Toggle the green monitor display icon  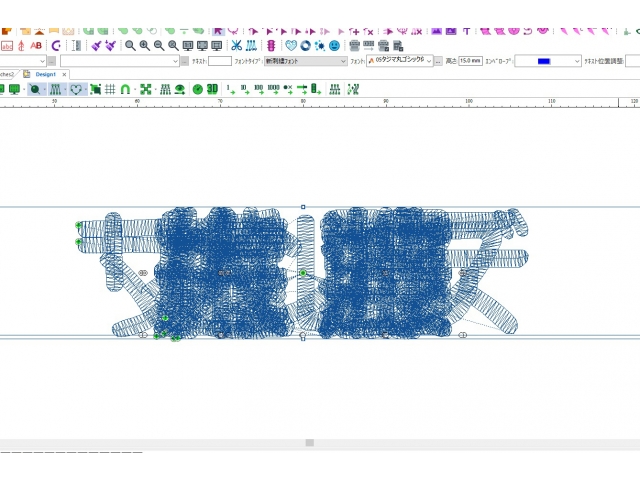[14, 89]
